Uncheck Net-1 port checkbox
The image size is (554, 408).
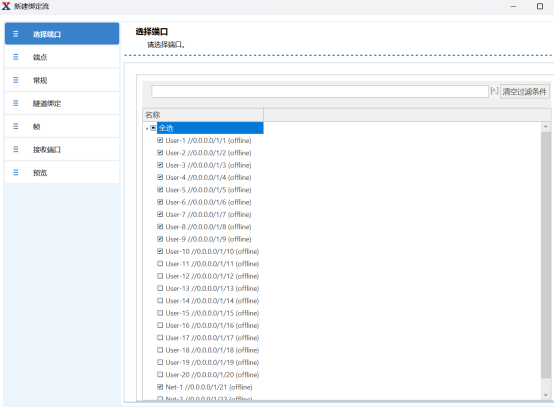(x=160, y=387)
